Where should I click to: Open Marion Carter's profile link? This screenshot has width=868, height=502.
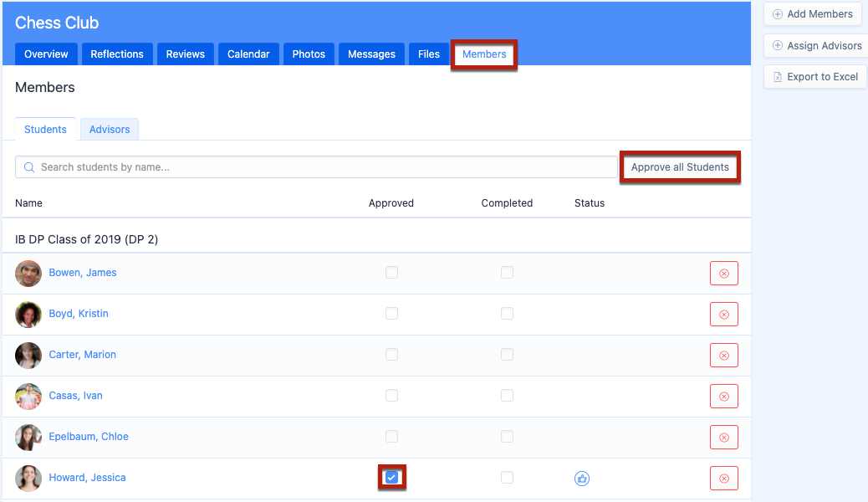82,355
